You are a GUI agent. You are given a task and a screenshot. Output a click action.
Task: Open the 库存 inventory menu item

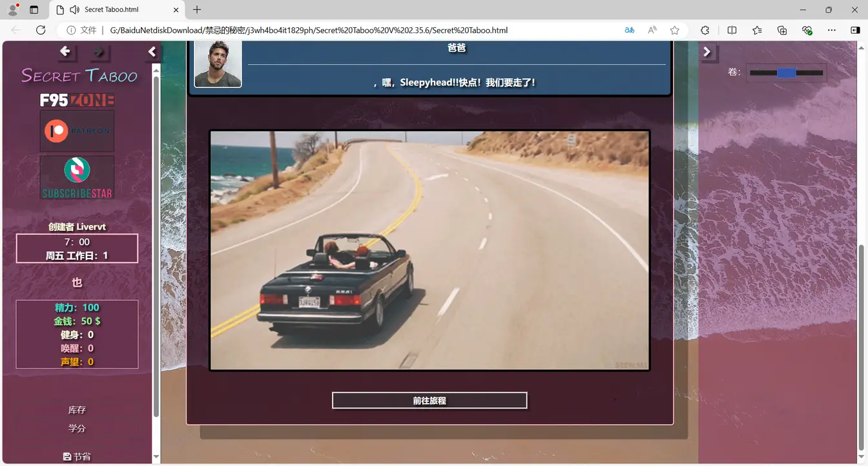77,410
